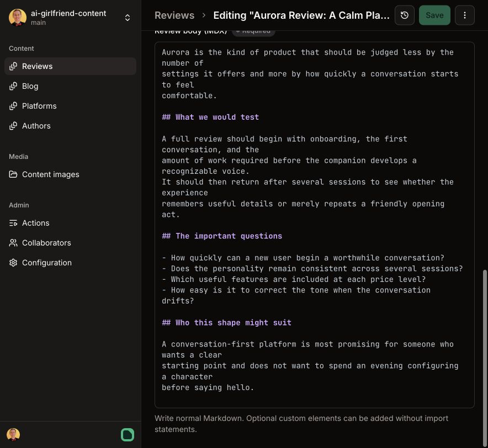The height and width of the screenshot is (448, 488).
Task: Click line 'Which useful features are included'
Action: coord(294,279)
